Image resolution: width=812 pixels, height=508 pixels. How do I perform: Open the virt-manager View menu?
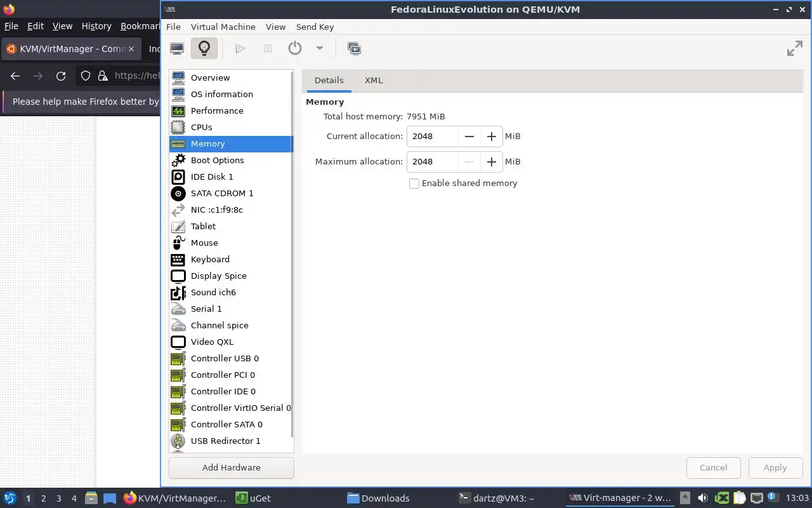pos(275,27)
